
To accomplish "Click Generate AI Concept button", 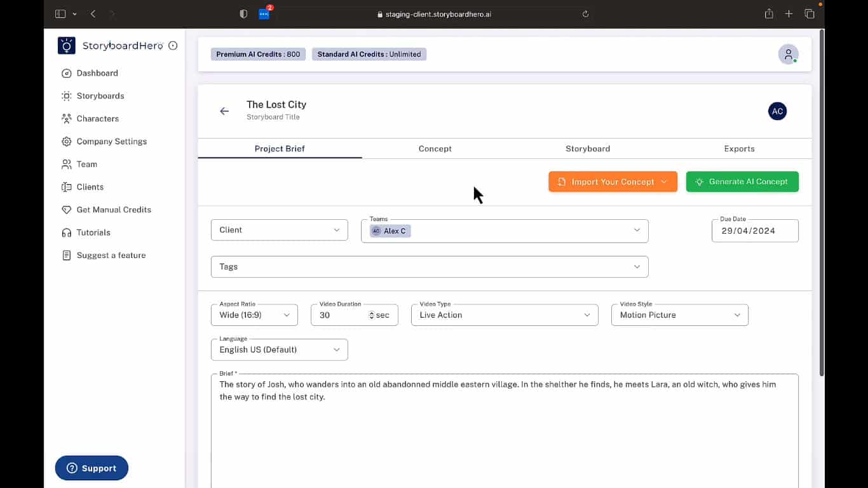I will tap(742, 182).
